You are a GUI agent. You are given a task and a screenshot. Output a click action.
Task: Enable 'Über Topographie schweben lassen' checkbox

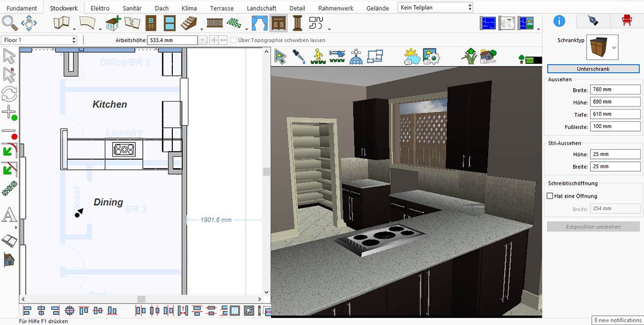[x=233, y=40]
